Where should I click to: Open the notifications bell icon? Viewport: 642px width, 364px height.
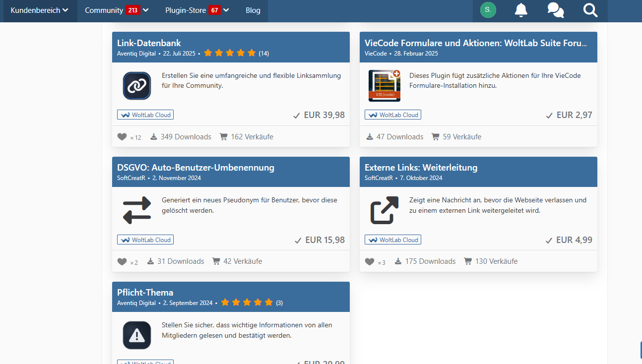click(521, 10)
